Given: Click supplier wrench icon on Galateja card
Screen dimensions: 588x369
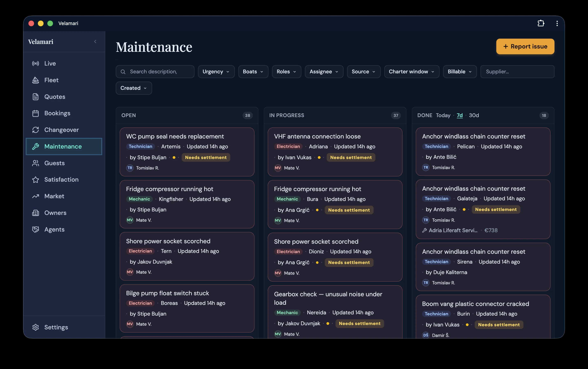Looking at the screenshot, I should point(424,230).
